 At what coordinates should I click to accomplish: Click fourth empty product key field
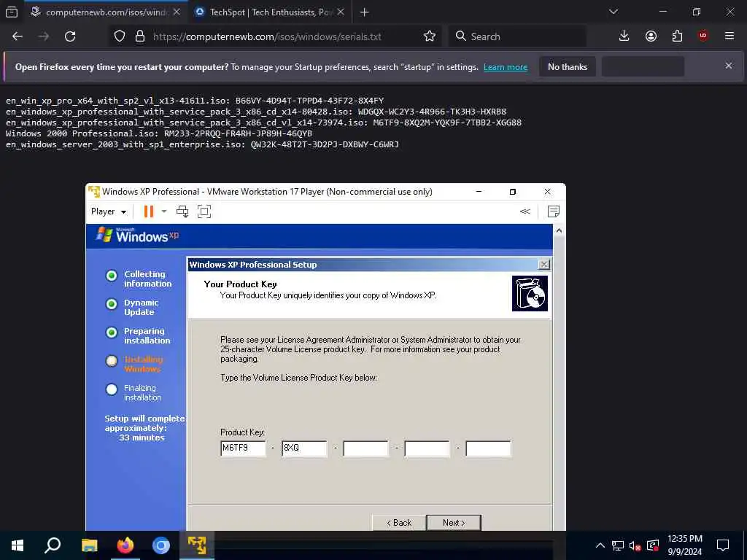click(427, 448)
